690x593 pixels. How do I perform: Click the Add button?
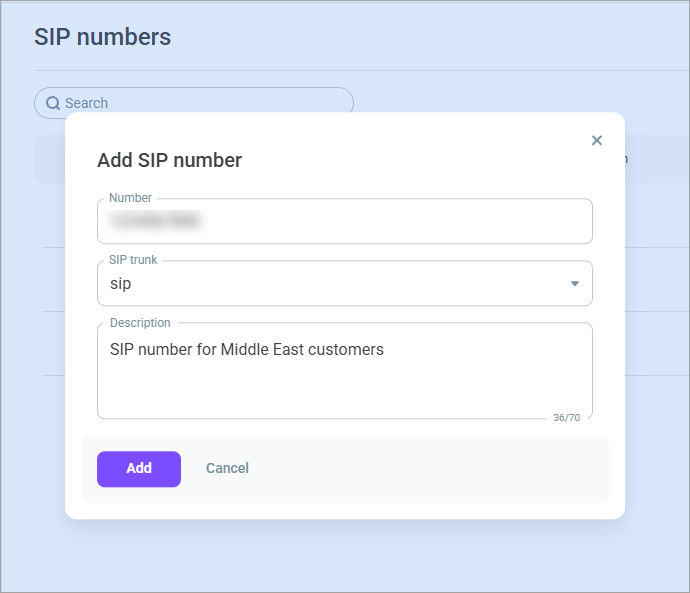tap(139, 469)
